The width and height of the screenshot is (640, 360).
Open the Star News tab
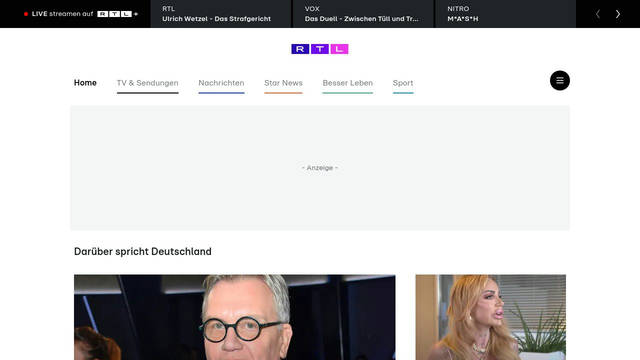click(x=283, y=84)
